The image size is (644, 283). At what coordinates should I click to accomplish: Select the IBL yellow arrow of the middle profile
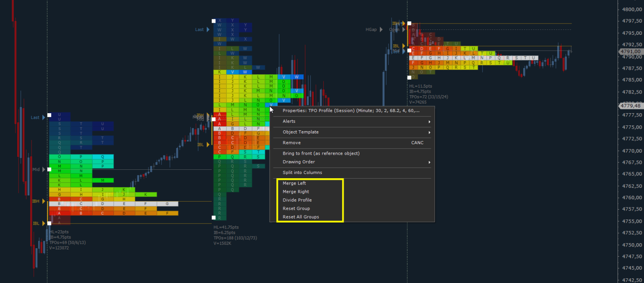[208, 144]
